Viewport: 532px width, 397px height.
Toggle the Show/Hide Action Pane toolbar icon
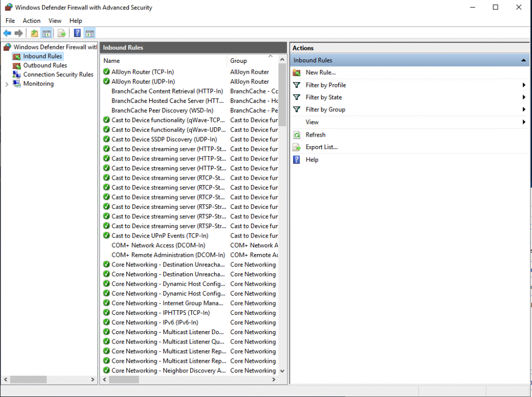89,33
